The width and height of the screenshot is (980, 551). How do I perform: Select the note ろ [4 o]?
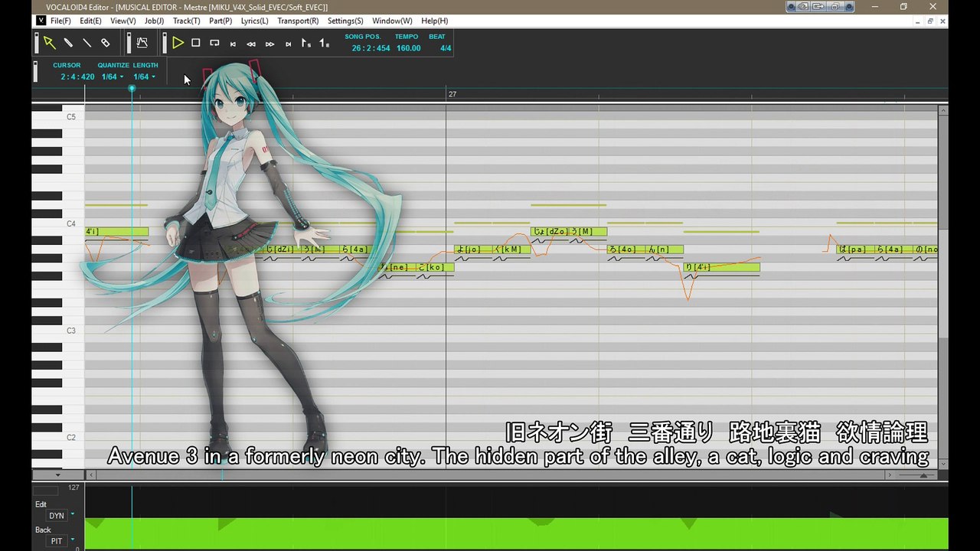pyautogui.click(x=626, y=249)
